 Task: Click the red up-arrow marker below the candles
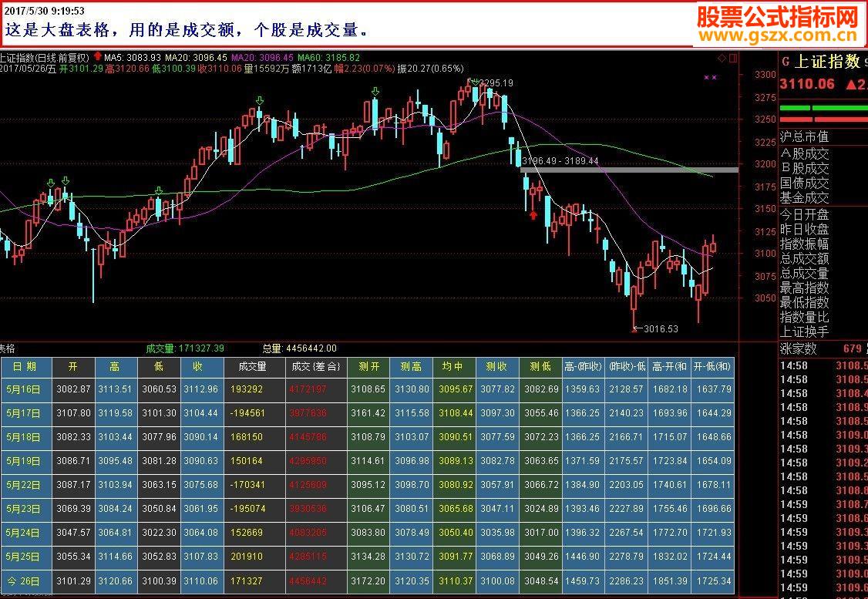(x=533, y=215)
